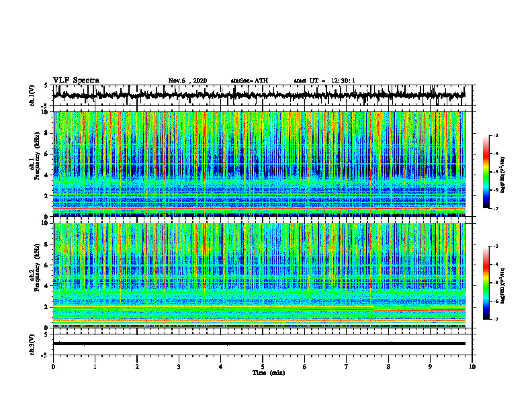Click "6" on the ch.2 frequency axis
The height and width of the screenshot is (411, 532).
point(47,265)
